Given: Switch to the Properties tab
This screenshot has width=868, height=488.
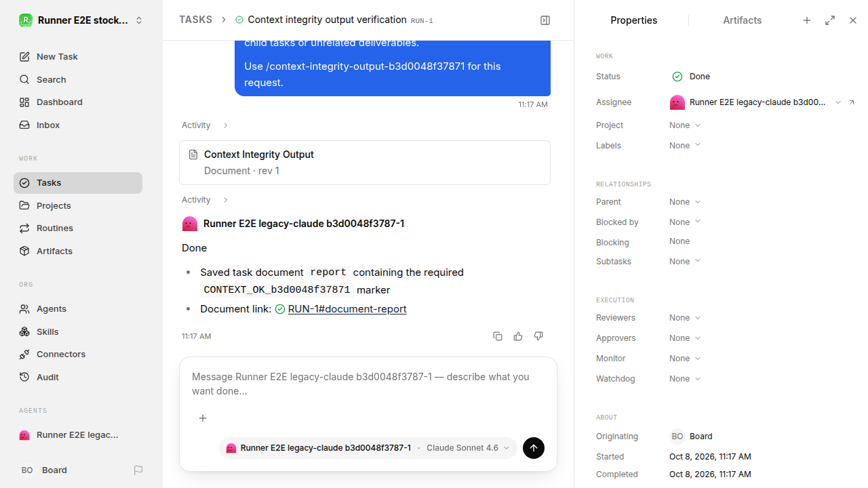Looking at the screenshot, I should [x=633, y=20].
